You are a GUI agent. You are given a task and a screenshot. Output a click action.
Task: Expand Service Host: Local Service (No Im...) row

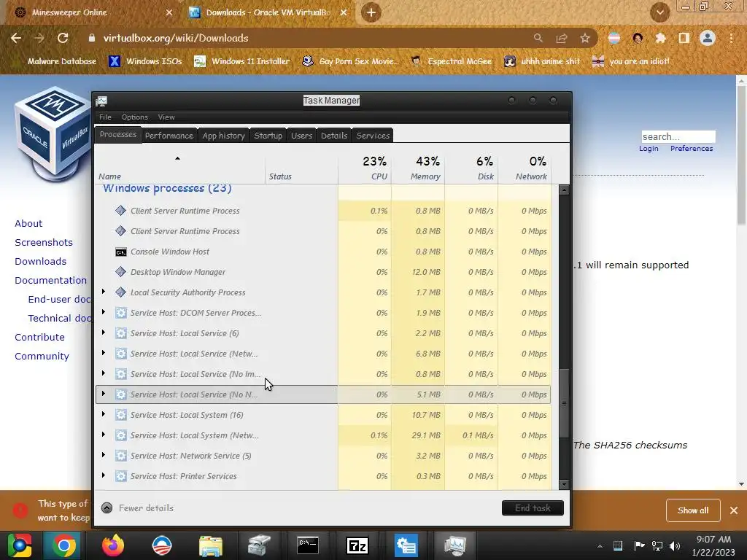pos(104,374)
